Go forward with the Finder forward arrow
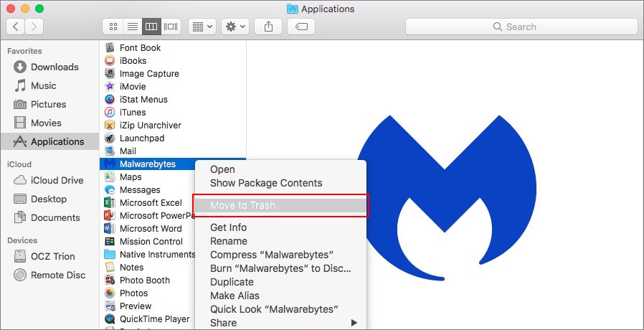Screen dimensions: 644x330 (34, 27)
